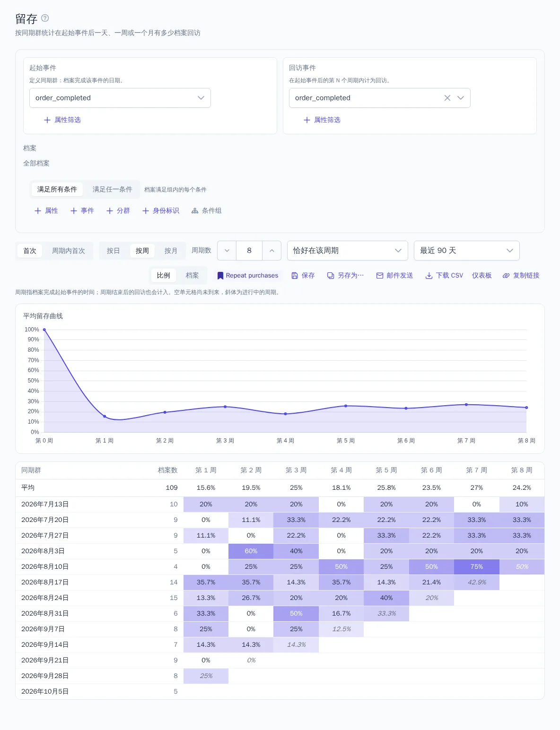This screenshot has width=560, height=730.
Task: Click the 42.9% cell in 2026年8月17日 row
Action: (x=477, y=582)
